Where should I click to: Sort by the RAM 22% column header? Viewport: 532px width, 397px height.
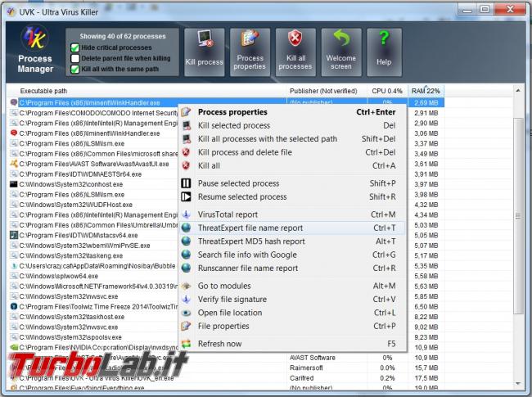pyautogui.click(x=426, y=91)
